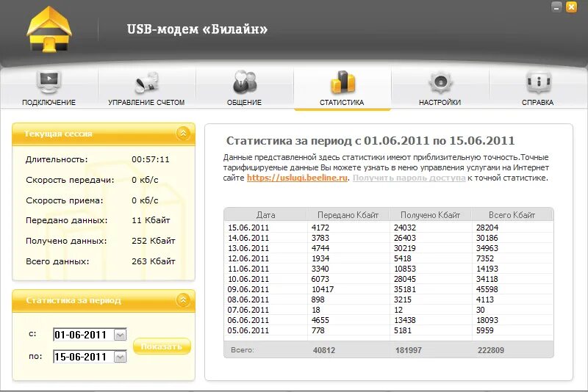Click the info icon above Справка

tap(538, 81)
